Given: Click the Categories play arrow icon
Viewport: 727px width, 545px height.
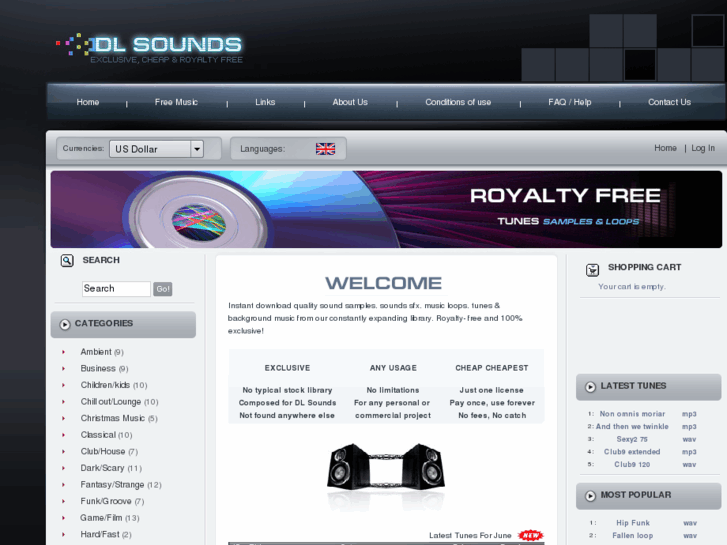Looking at the screenshot, I should 65,324.
